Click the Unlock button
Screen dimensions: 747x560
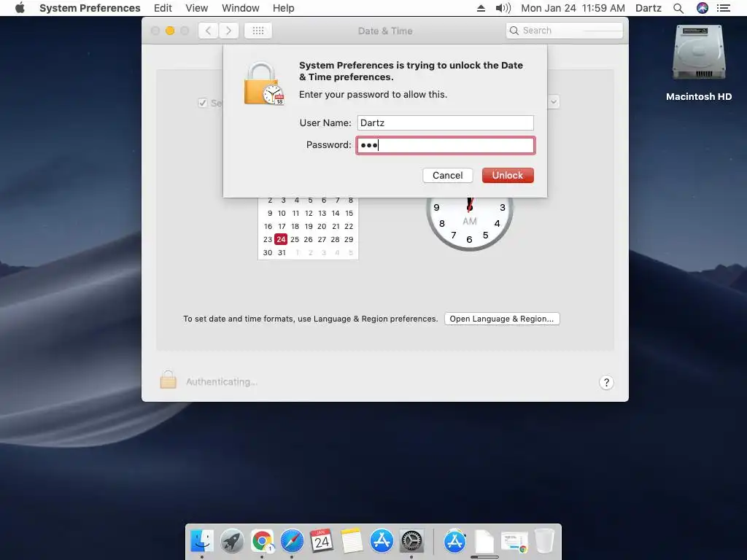pyautogui.click(x=508, y=175)
